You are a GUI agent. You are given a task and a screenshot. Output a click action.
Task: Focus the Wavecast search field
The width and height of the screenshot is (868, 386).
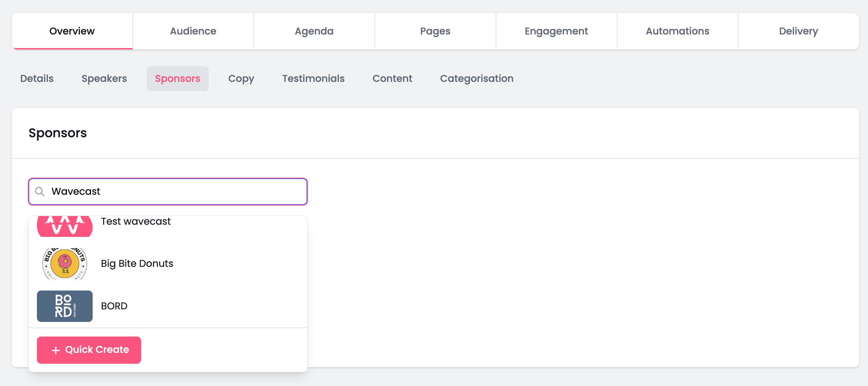(x=174, y=192)
